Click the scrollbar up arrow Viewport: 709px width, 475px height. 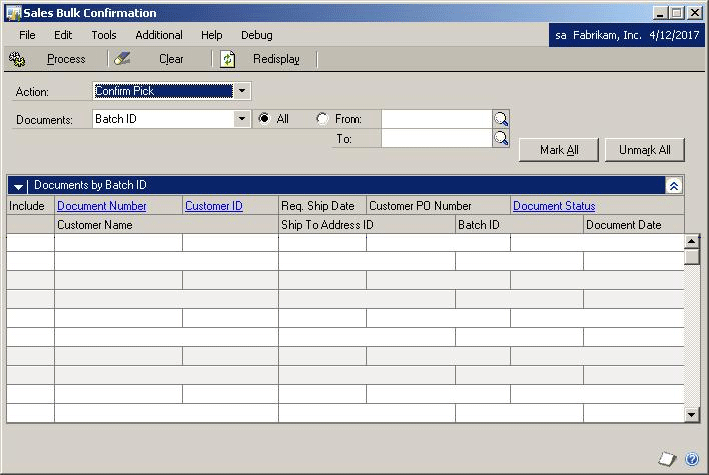pos(691,241)
